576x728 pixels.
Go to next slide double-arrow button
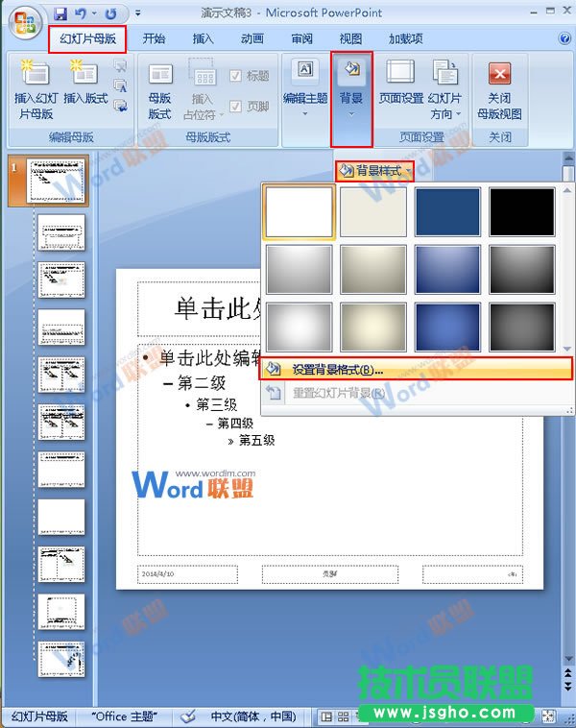pyautogui.click(x=568, y=686)
